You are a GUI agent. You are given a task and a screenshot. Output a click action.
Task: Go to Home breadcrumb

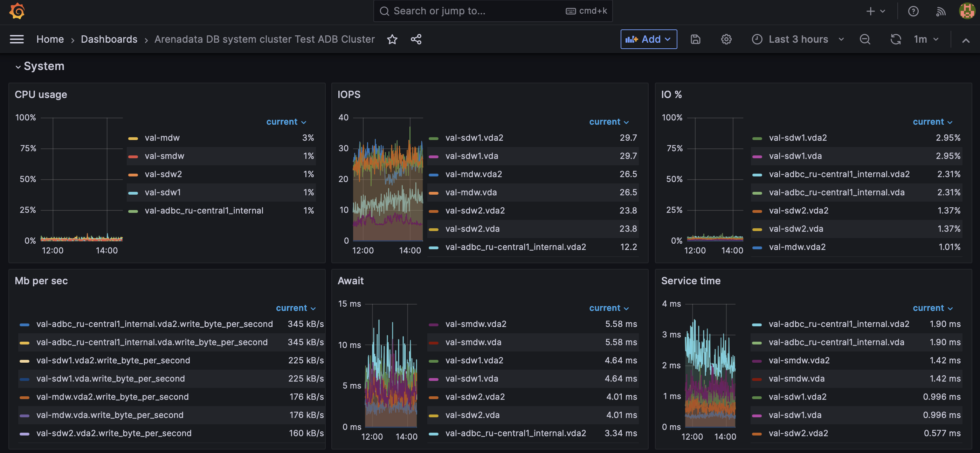tap(50, 39)
